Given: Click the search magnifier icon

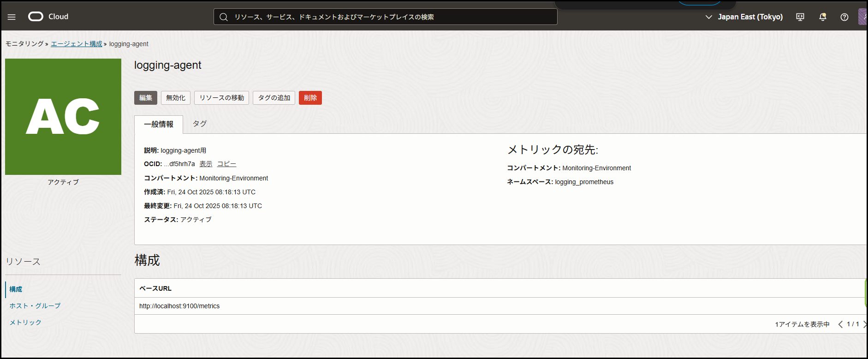Looking at the screenshot, I should click(x=224, y=17).
